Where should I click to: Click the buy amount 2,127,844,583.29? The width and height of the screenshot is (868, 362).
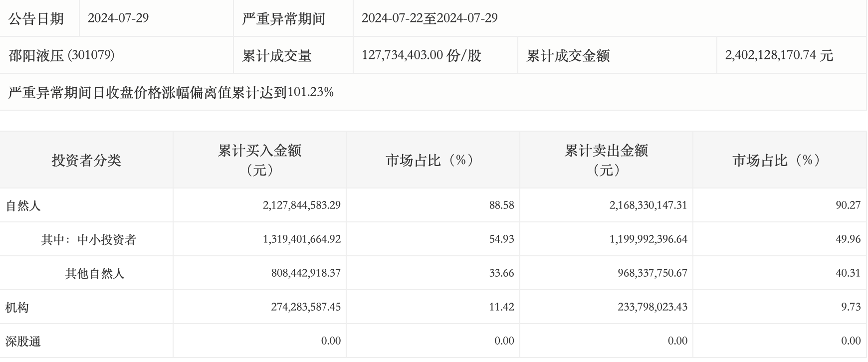(302, 205)
